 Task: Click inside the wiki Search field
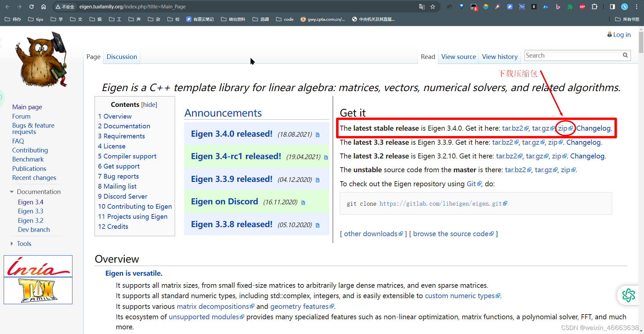[x=570, y=55]
